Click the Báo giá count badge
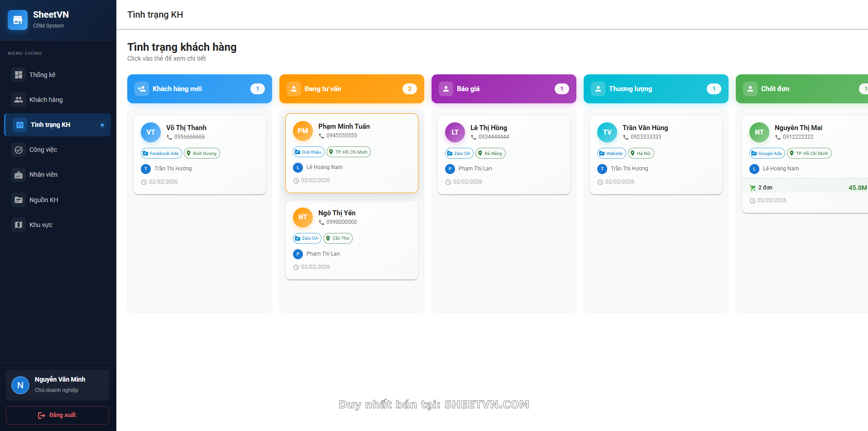The width and height of the screenshot is (868, 431). click(x=561, y=89)
